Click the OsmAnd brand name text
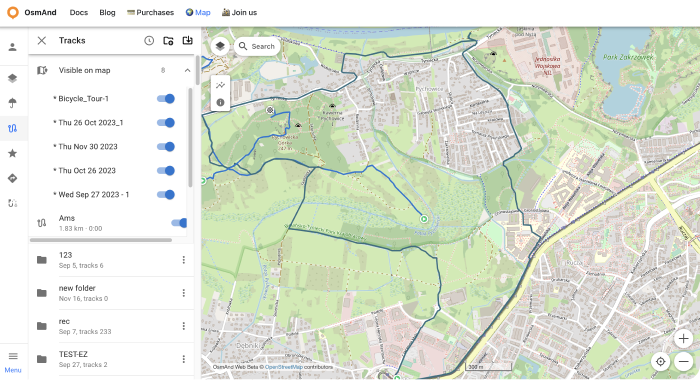700x380 pixels. click(40, 13)
